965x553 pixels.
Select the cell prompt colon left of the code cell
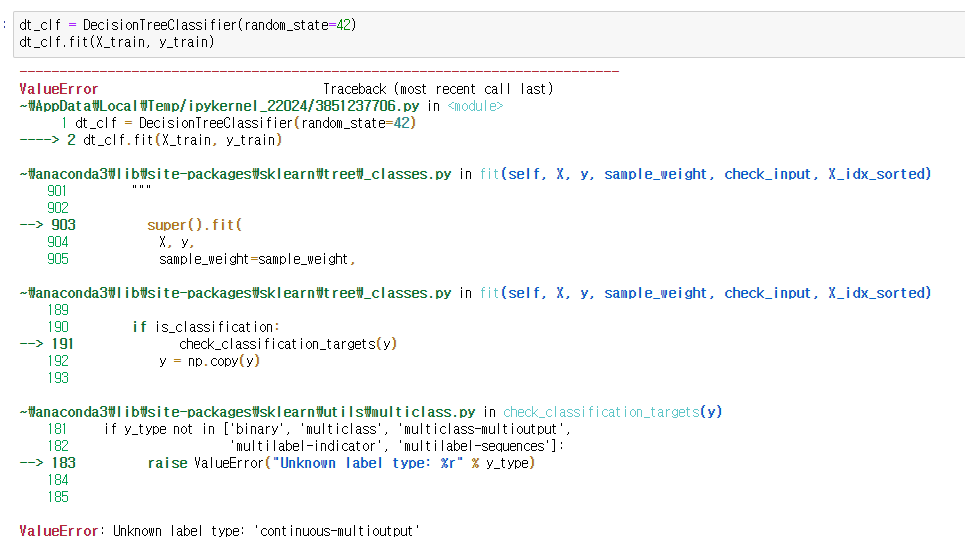pyautogui.click(x=4, y=25)
